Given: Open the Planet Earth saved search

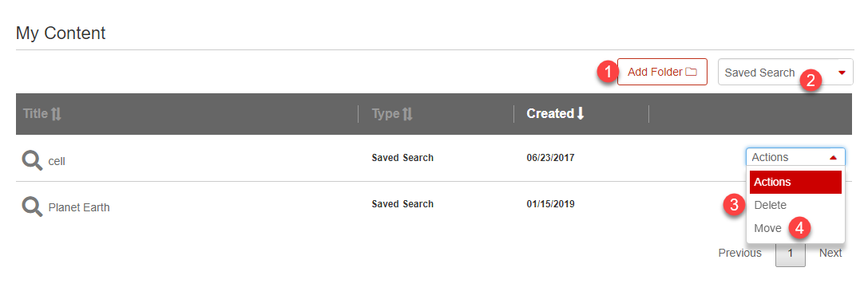Looking at the screenshot, I should click(78, 208).
